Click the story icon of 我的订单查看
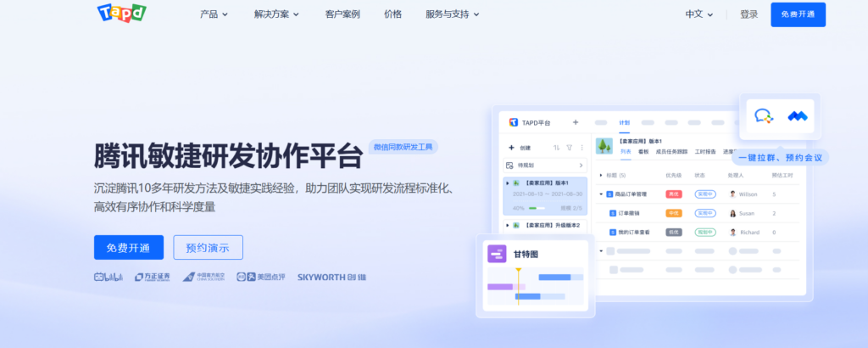The width and height of the screenshot is (868, 348). (x=613, y=233)
